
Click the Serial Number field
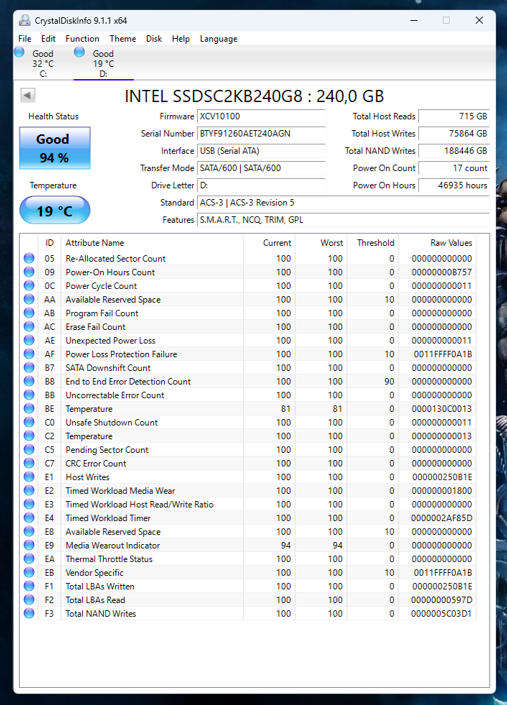261,134
